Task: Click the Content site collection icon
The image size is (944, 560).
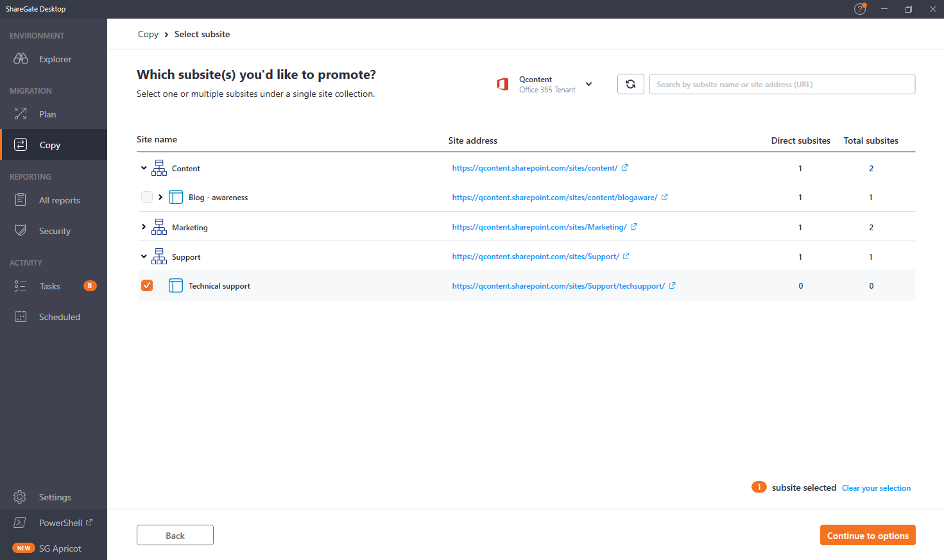Action: click(159, 168)
